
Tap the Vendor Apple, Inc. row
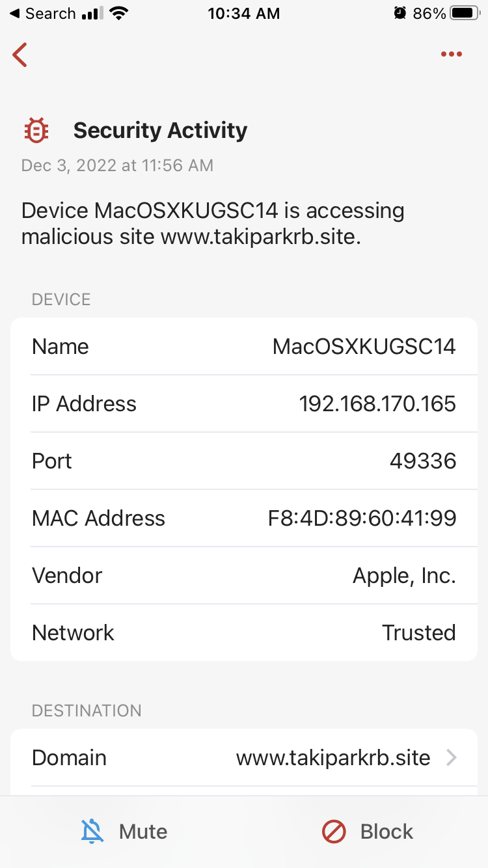point(244,575)
